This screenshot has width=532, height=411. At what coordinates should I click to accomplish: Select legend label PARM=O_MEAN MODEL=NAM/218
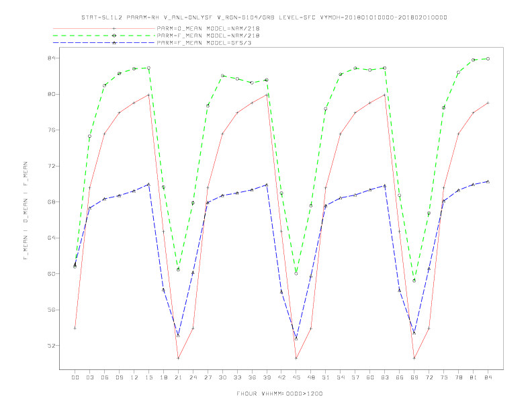[x=208, y=28]
